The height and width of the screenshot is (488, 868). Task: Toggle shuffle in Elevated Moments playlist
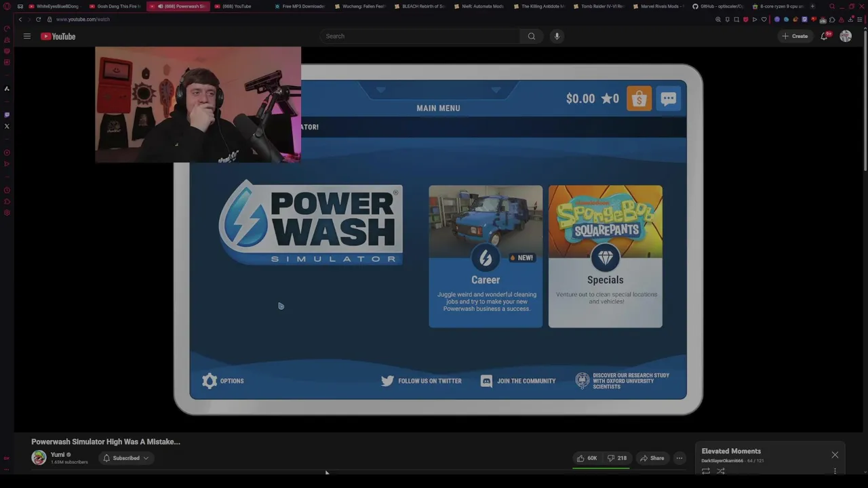pos(721,471)
